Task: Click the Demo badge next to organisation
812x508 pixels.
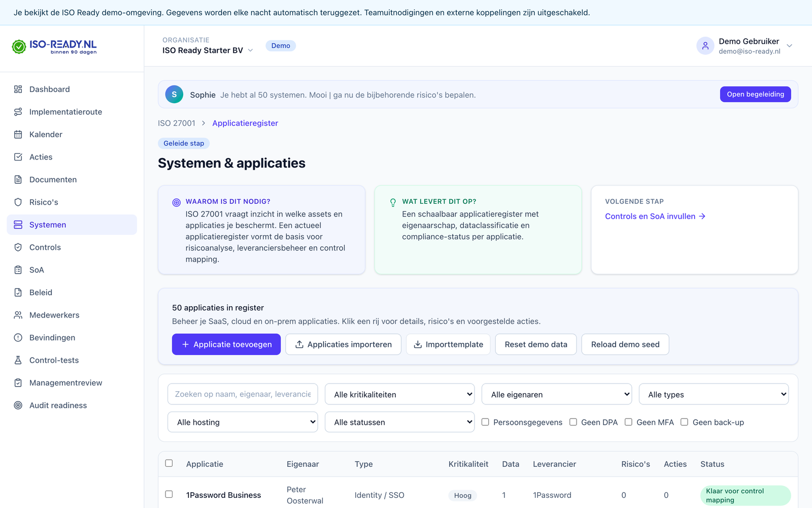Action: coord(281,46)
